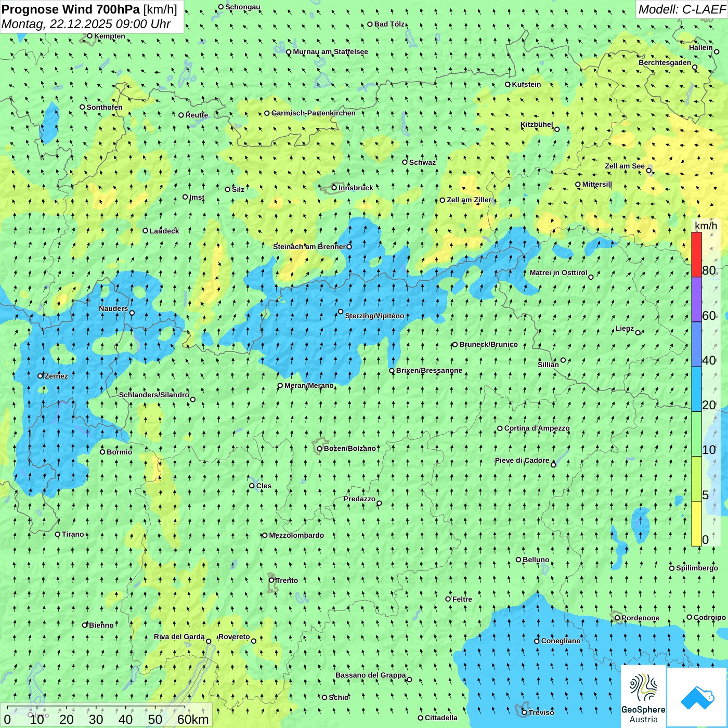This screenshot has width=728, height=728.
Task: Select the purple 60 km/h legend color
Action: (x=696, y=300)
